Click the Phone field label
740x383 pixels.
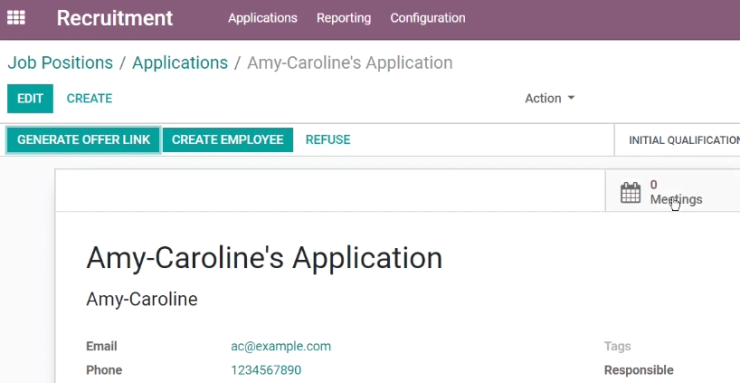pyautogui.click(x=104, y=370)
